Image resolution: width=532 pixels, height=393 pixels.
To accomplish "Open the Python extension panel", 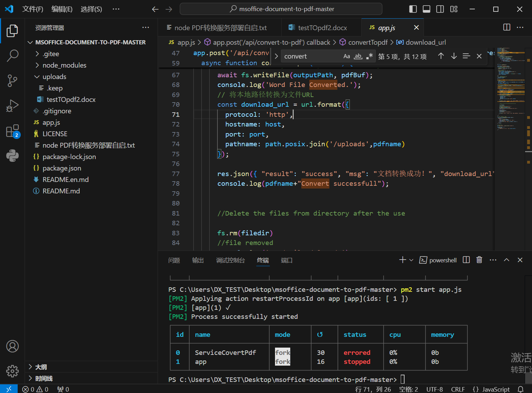I will click(12, 156).
